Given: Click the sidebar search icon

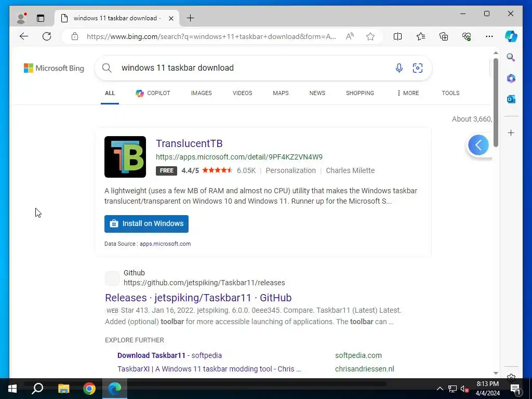Looking at the screenshot, I should (511, 57).
